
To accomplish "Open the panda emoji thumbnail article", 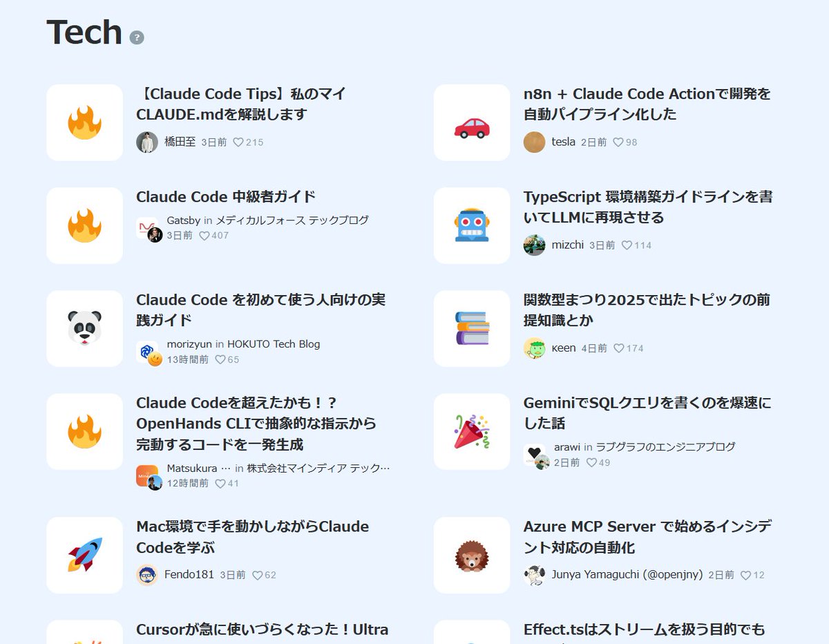I will pos(84,328).
